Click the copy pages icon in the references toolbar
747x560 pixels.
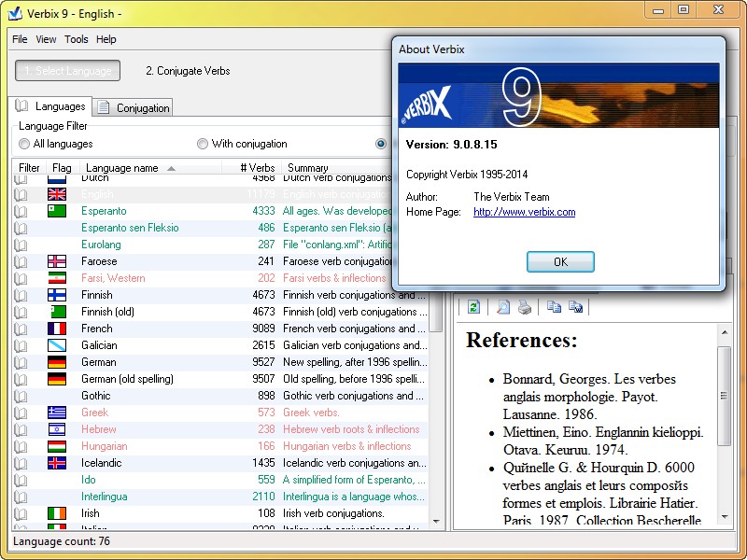[554, 307]
